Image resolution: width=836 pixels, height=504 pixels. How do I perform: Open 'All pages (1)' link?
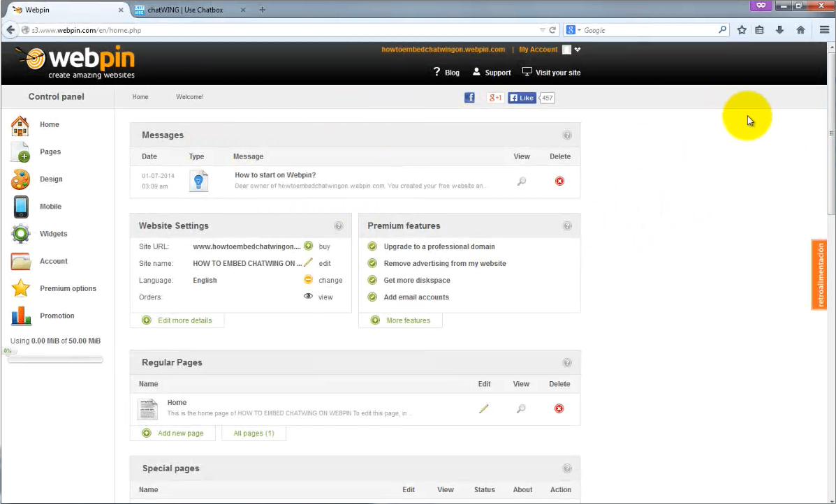click(x=254, y=433)
